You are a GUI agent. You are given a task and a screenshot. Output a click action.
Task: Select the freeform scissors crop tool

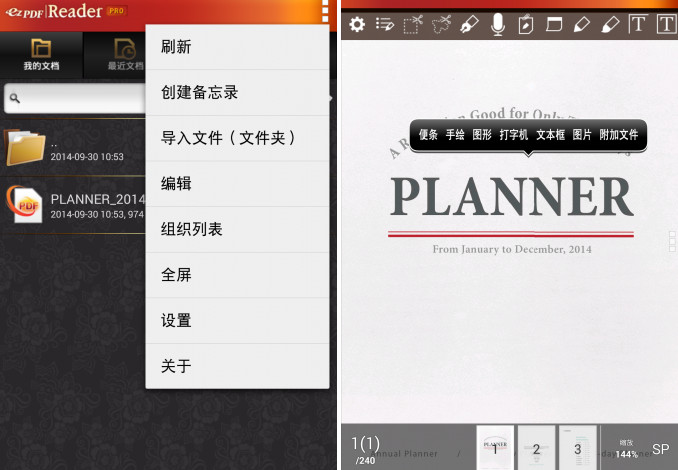pos(441,25)
